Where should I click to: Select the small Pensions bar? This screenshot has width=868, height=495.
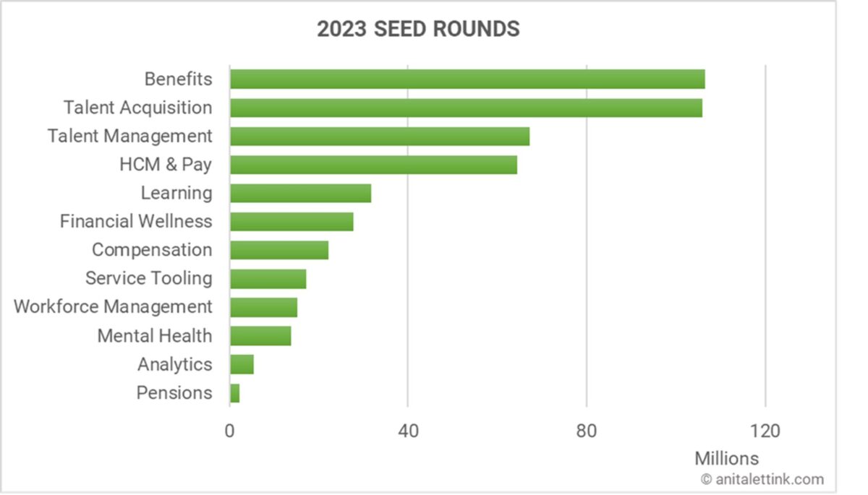(234, 393)
